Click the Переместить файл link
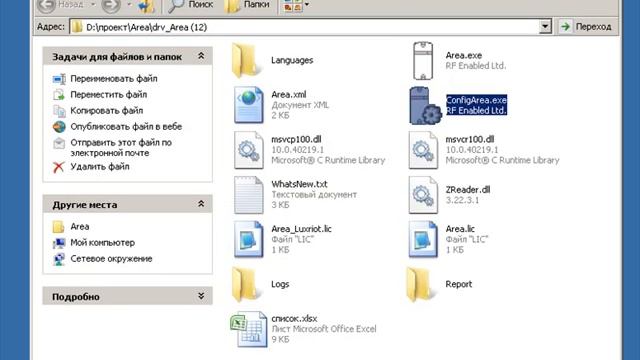The image size is (640, 360). [x=109, y=95]
